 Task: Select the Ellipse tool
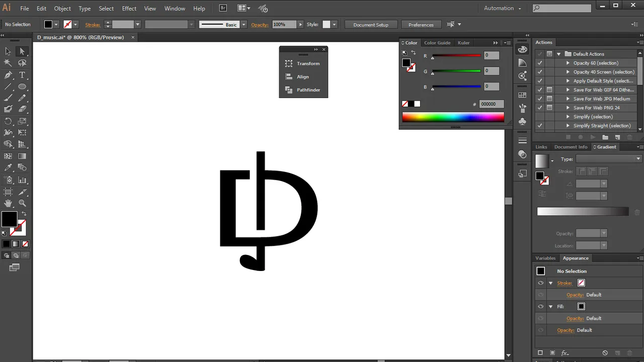(22, 86)
